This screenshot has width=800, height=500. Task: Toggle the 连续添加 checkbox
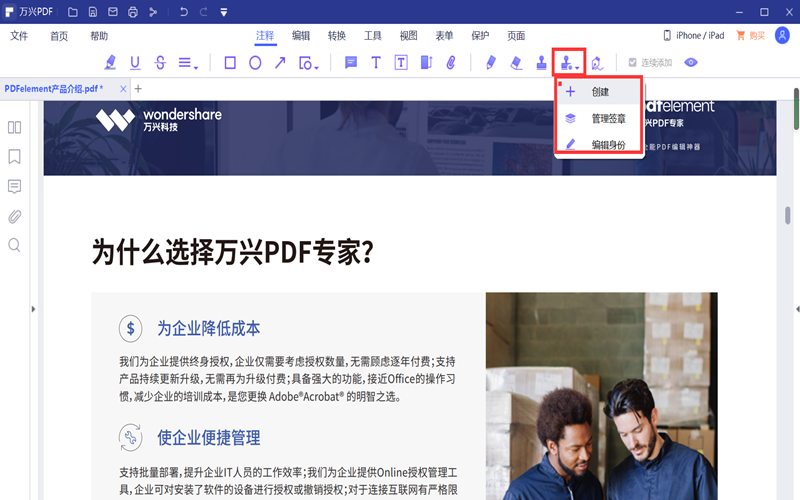click(632, 63)
